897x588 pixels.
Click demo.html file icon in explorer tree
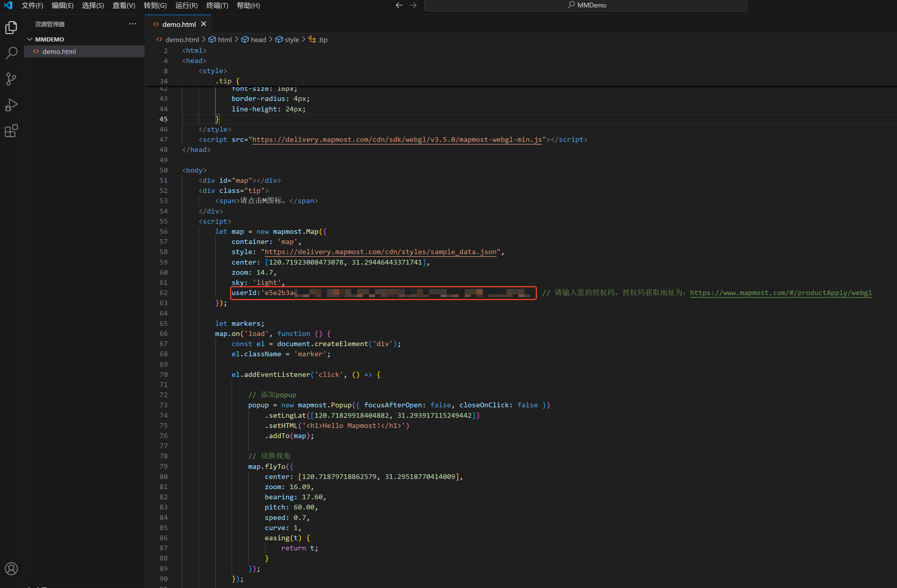36,52
